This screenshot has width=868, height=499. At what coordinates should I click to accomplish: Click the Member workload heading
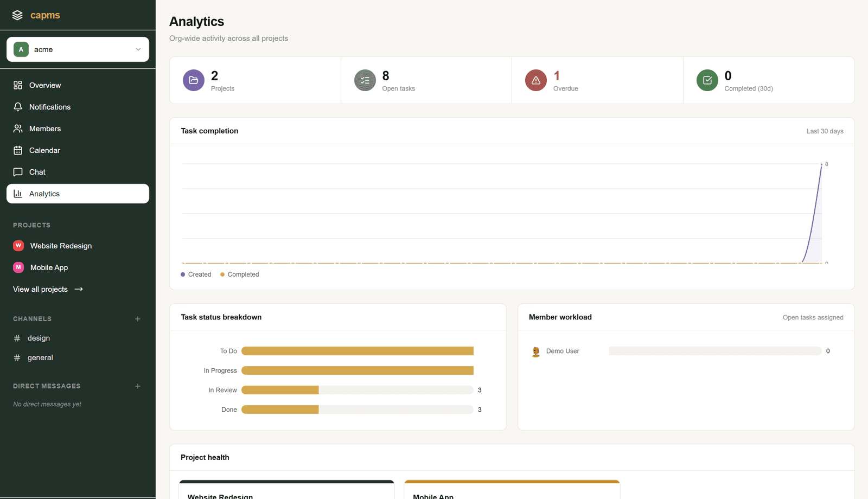pyautogui.click(x=560, y=317)
